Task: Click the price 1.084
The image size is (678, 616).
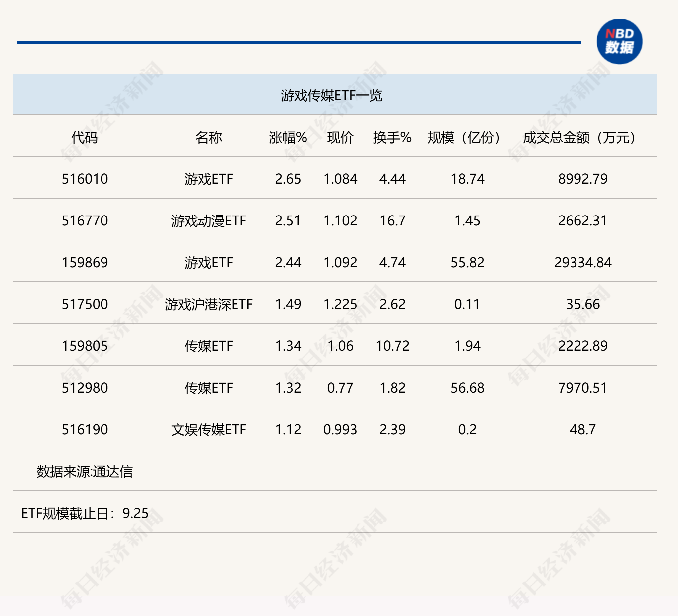Action: coord(340,179)
